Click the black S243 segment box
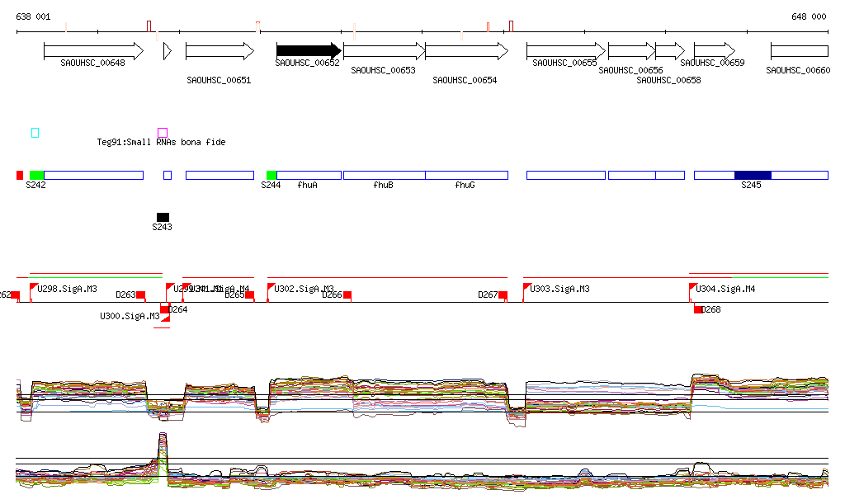Image resolution: width=845 pixels, height=504 pixels. pos(163,217)
